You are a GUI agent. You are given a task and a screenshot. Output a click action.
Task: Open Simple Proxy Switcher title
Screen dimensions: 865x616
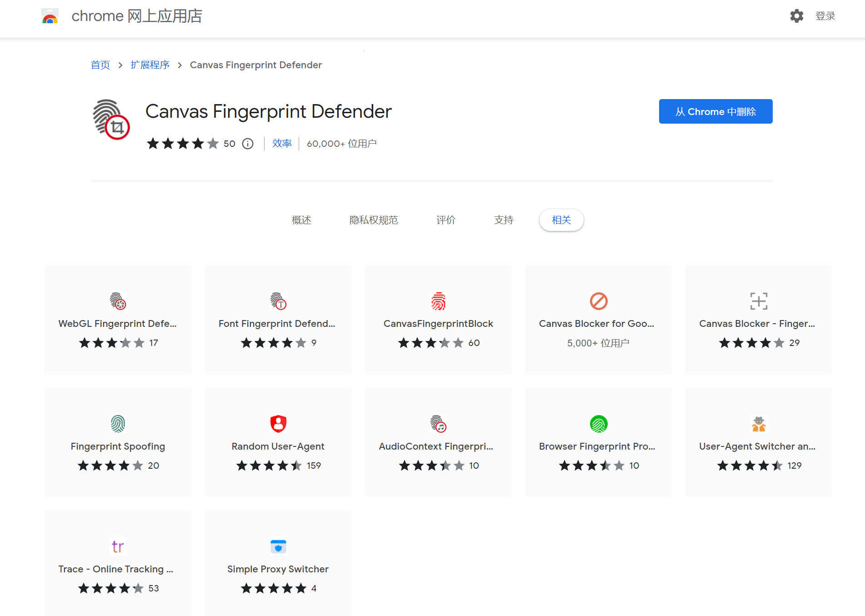278,569
